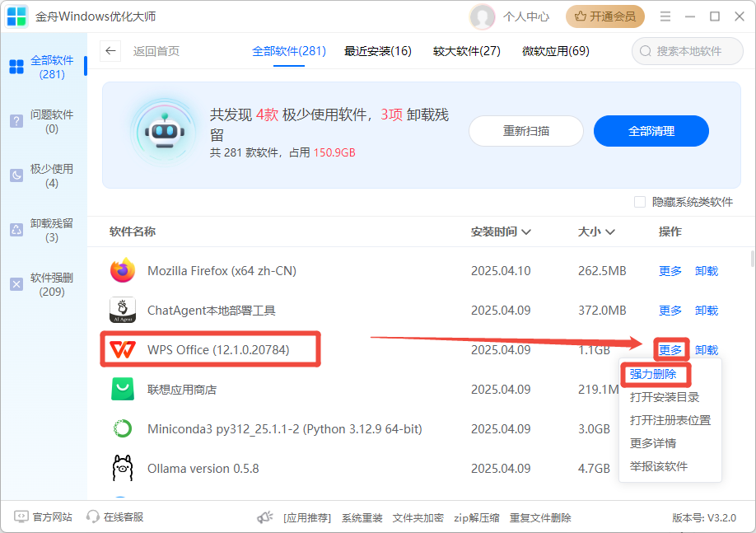Viewport: 756px width, 533px height.
Task: Select the Ollama version 0.5.8 row name
Action: click(x=203, y=469)
